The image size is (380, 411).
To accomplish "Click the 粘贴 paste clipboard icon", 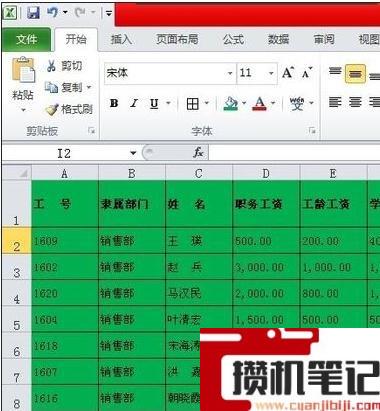I will 23,70.
